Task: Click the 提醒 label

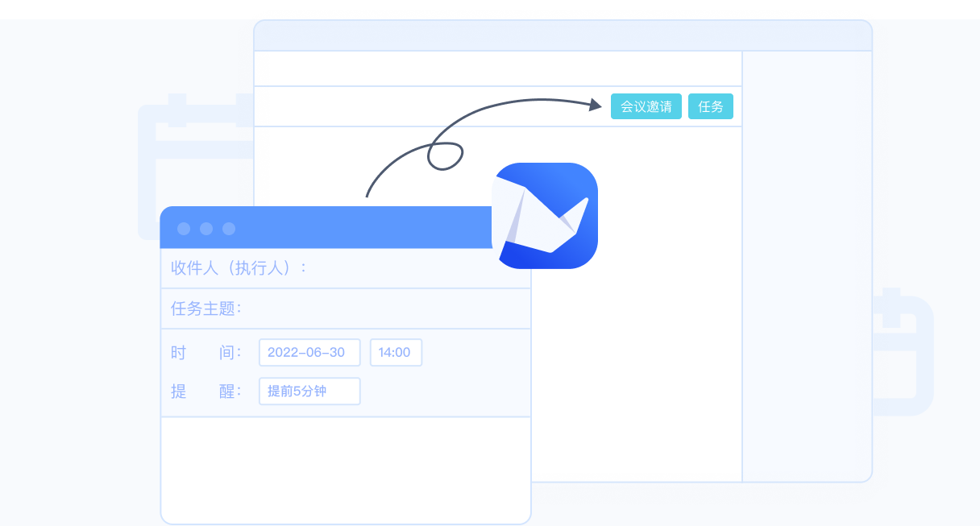Action: coord(206,391)
